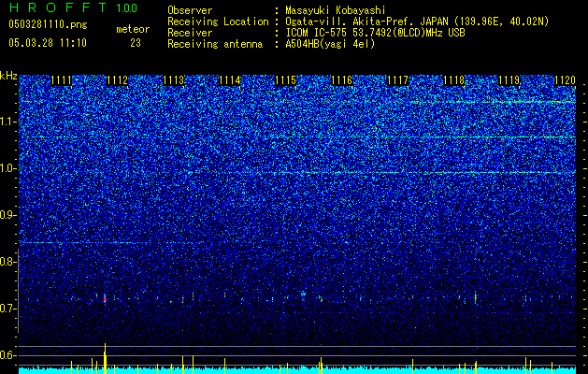
Task: Click the time marker 1115
Action: coord(286,80)
